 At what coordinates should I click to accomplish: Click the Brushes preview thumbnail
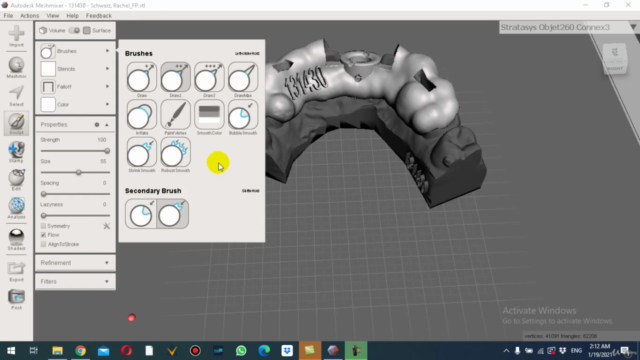pyautogui.click(x=48, y=51)
